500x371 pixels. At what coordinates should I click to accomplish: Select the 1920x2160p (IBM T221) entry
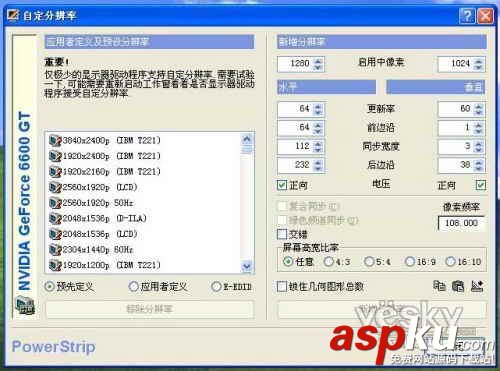pyautogui.click(x=111, y=172)
